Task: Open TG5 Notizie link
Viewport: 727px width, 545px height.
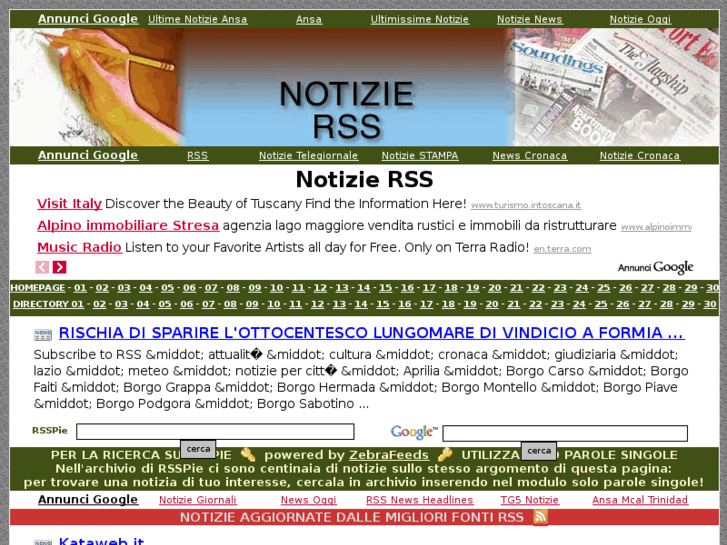Action: pyautogui.click(x=529, y=500)
